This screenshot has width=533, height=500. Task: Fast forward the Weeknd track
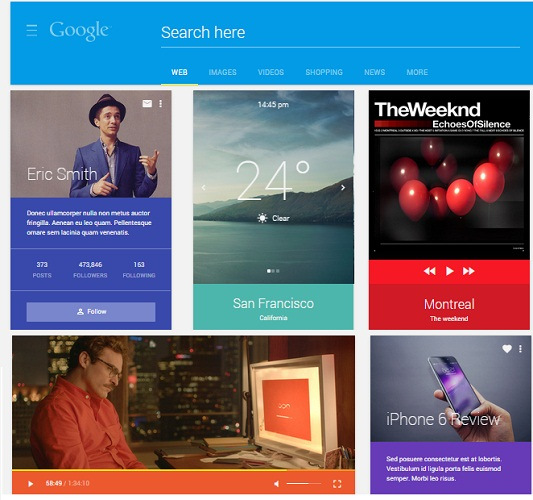[468, 271]
